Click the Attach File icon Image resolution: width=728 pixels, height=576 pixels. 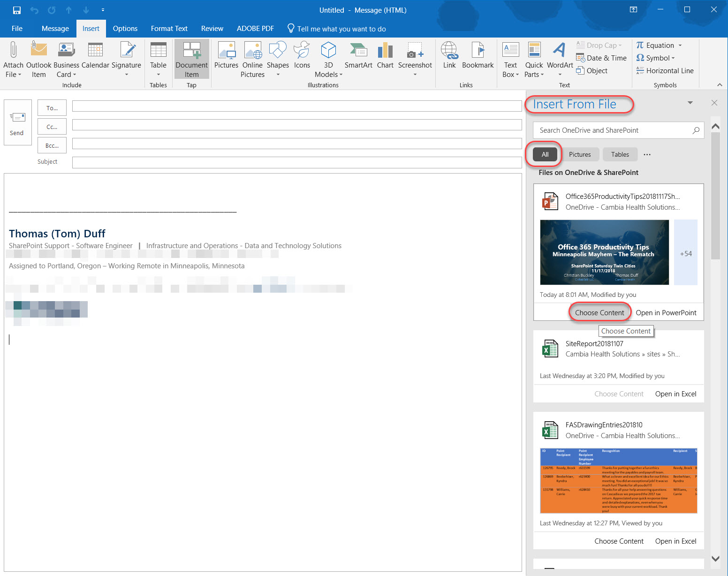coord(13,51)
